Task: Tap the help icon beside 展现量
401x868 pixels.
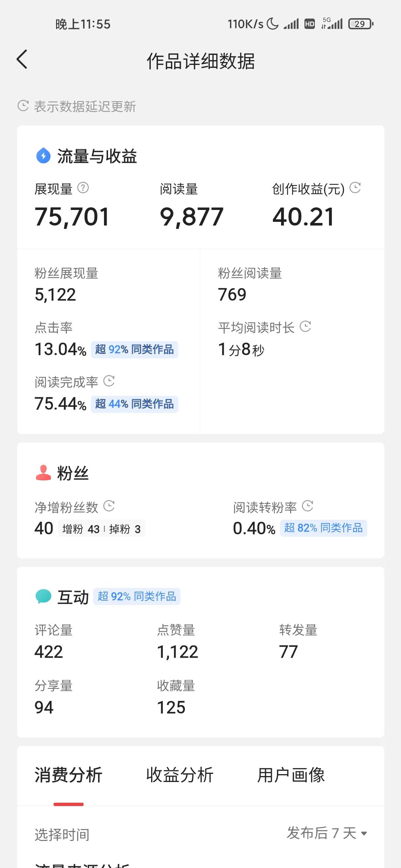Action: tap(83, 188)
